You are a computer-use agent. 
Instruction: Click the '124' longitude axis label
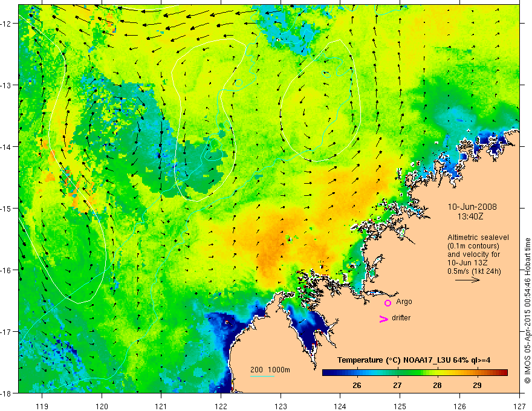coord(340,406)
